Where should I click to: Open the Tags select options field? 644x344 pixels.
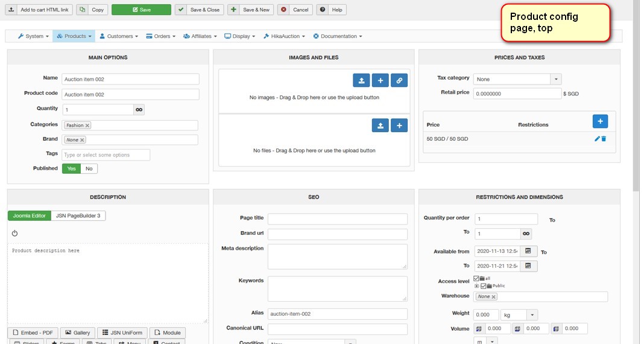tap(106, 155)
